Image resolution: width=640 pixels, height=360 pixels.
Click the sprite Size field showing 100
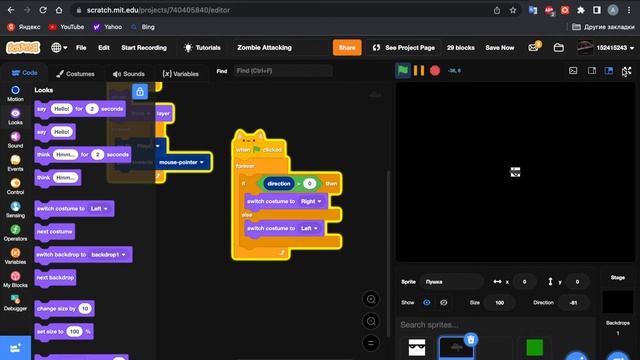500,302
